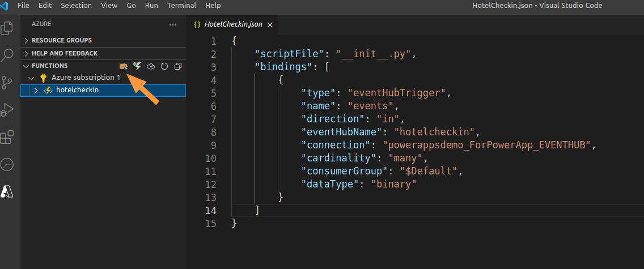Click the HELP AND FEEDBACK header label
Viewport: 644px width, 269px height.
(65, 53)
